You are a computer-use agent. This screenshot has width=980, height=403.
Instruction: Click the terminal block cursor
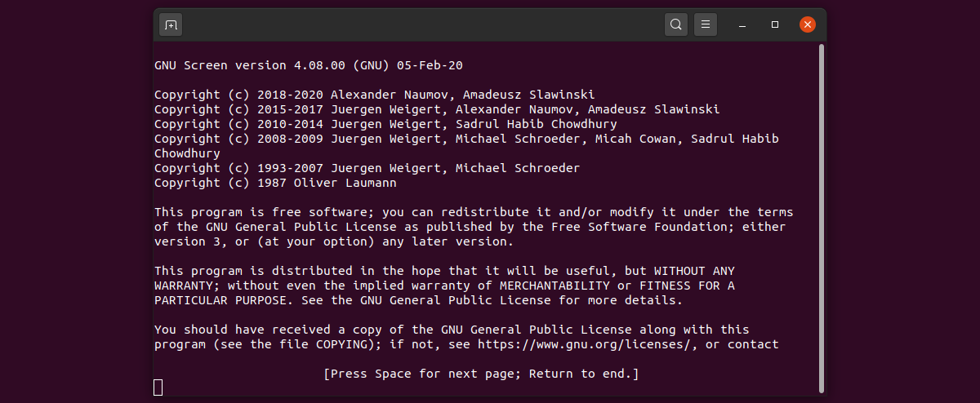click(158, 387)
